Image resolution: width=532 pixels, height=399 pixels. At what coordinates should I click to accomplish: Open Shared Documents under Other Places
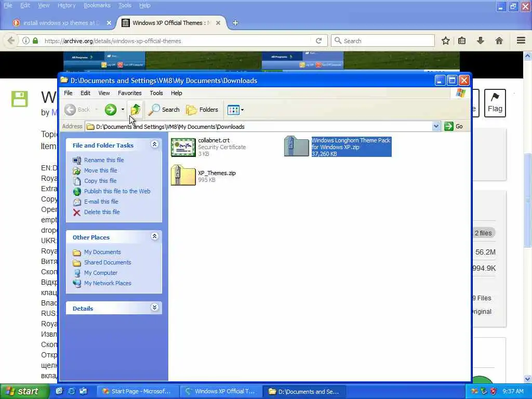(x=108, y=262)
